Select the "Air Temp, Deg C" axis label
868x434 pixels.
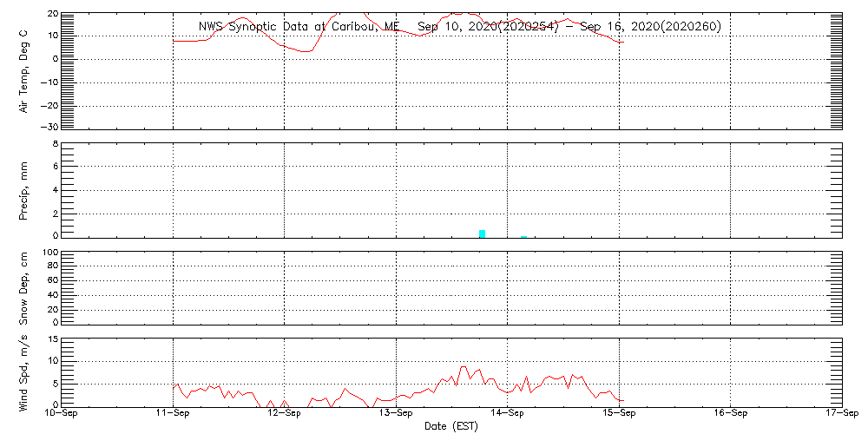pyautogui.click(x=24, y=70)
